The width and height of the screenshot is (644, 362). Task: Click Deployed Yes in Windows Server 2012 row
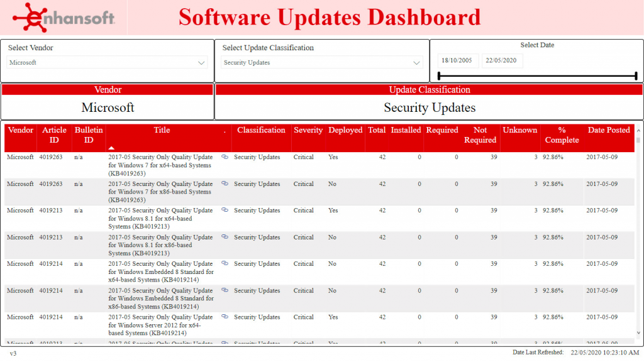tap(333, 317)
